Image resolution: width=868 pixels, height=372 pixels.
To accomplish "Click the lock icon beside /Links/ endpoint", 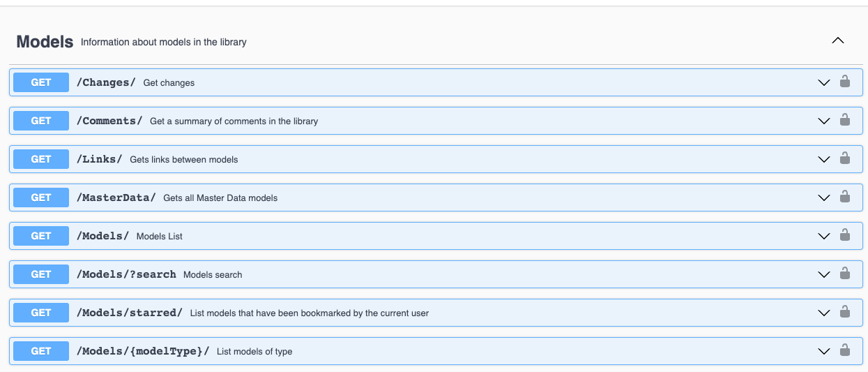I will 844,158.
